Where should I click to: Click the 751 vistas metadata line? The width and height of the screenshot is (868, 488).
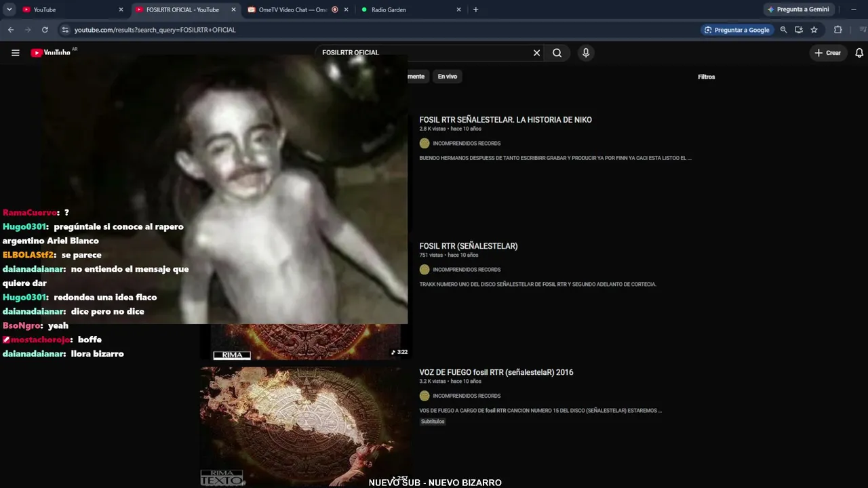click(449, 255)
